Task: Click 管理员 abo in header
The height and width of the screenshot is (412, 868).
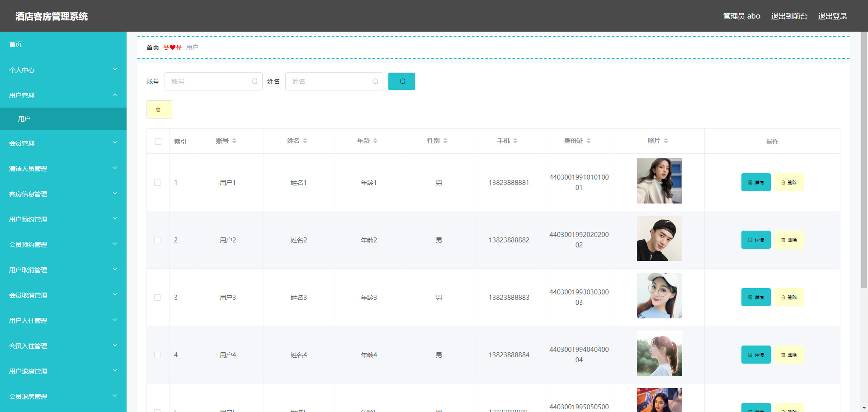Action: (741, 16)
